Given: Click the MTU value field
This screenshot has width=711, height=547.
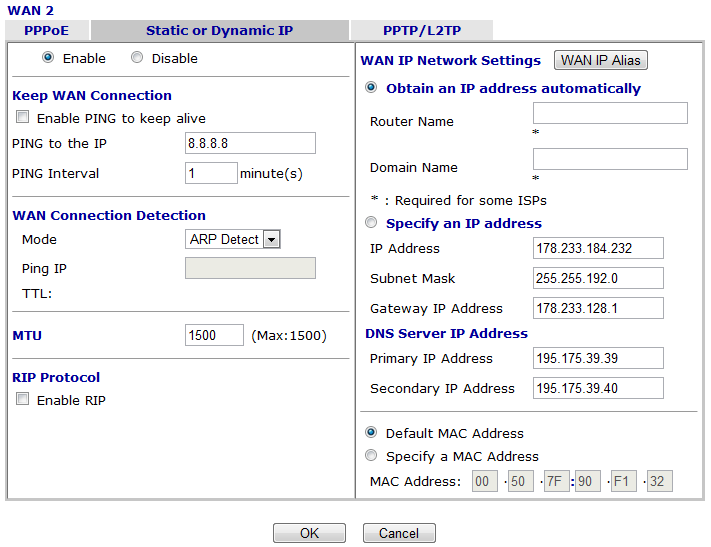Looking at the screenshot, I should pyautogui.click(x=214, y=335).
